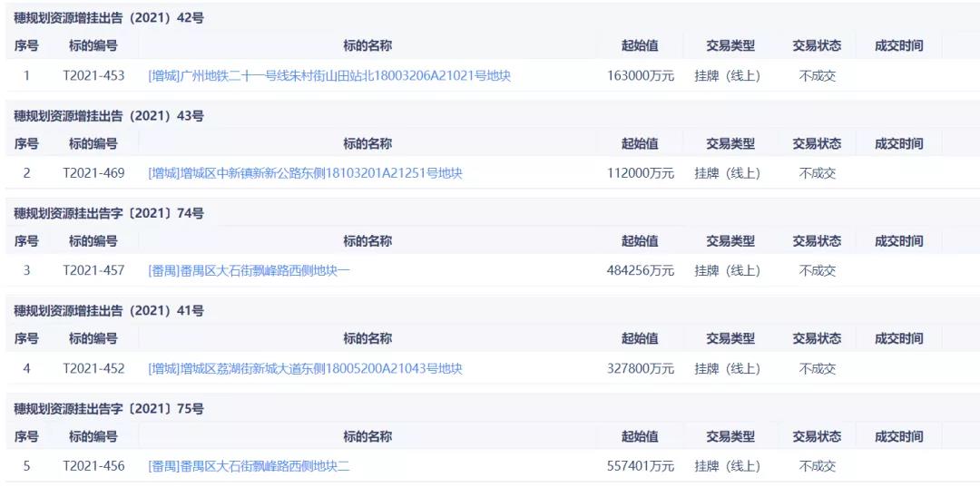Click bid number T2021-469

click(x=93, y=173)
